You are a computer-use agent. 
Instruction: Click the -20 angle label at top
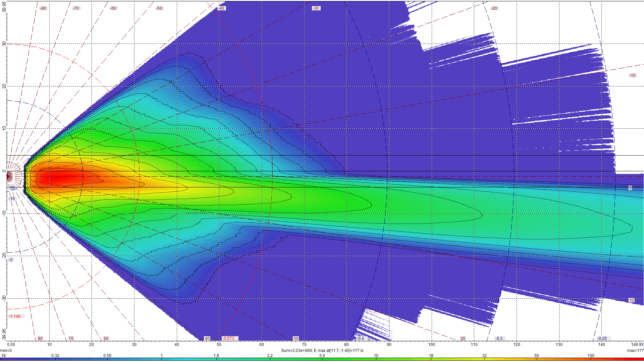494,8
